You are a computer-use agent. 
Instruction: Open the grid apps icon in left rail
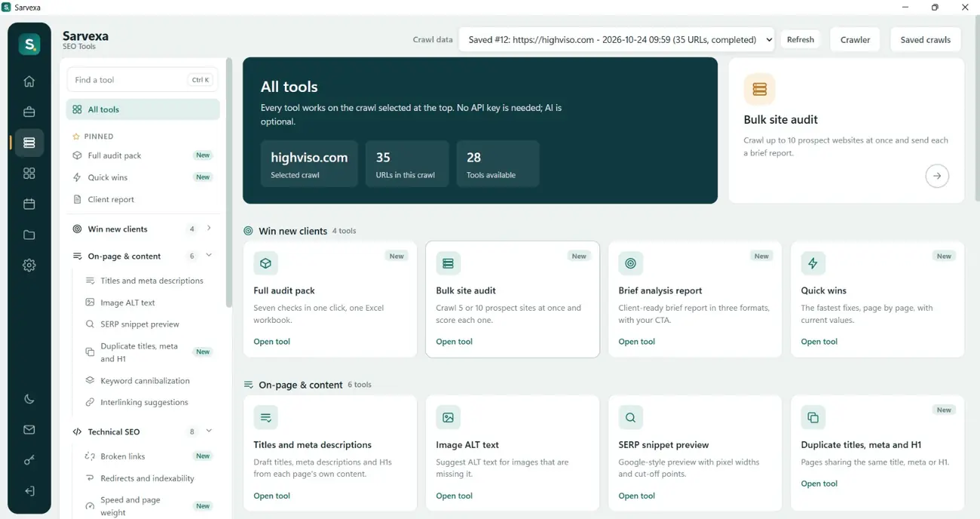(29, 174)
